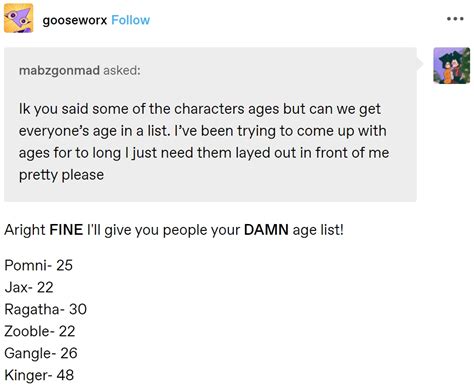Open the gooseworx username link

click(x=75, y=20)
